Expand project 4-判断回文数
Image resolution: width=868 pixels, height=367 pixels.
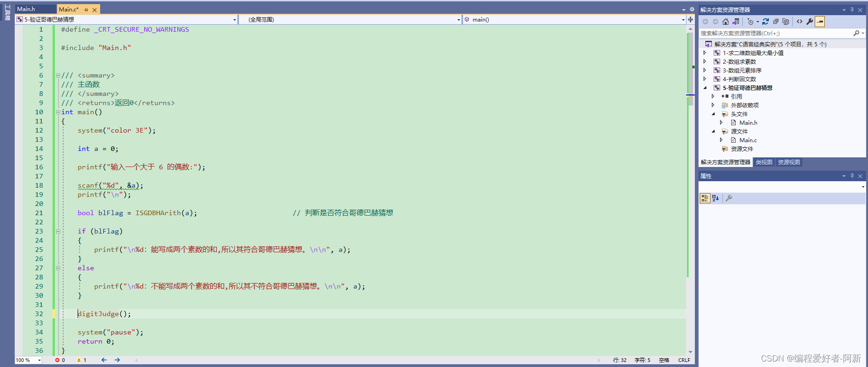coord(705,79)
